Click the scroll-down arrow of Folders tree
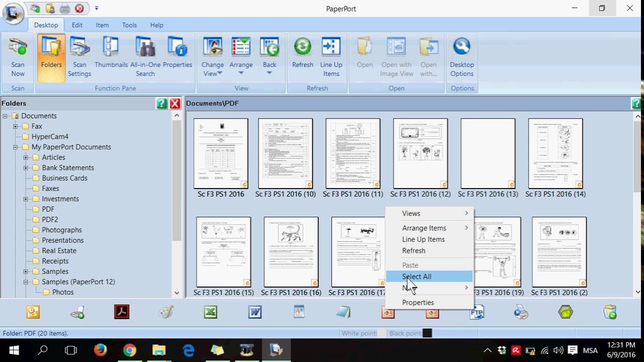The height and width of the screenshot is (362, 644). pos(177,293)
